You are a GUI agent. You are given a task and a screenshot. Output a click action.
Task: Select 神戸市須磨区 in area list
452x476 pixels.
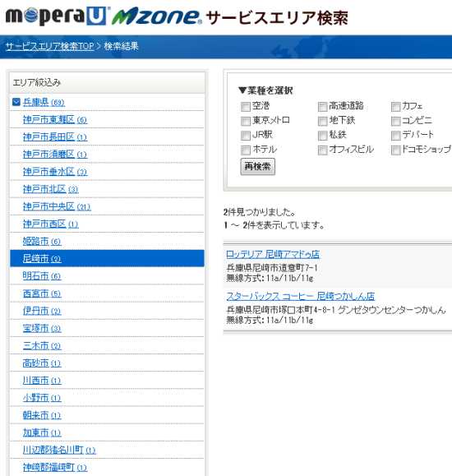coord(55,155)
